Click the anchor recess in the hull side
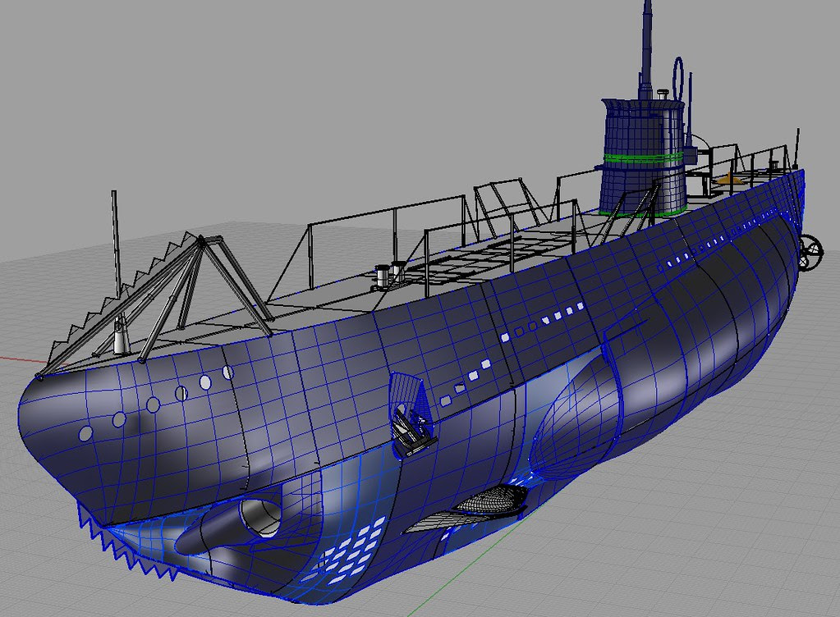Image resolution: width=840 pixels, height=617 pixels. click(x=411, y=414)
